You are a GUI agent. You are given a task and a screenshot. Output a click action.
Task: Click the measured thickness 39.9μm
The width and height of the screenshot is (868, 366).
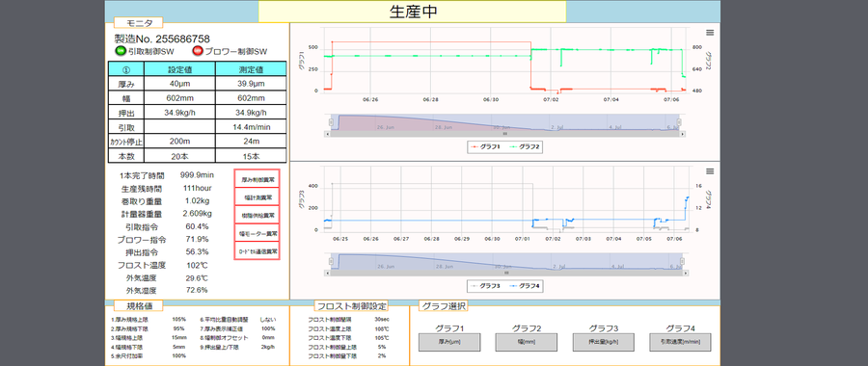(x=251, y=84)
